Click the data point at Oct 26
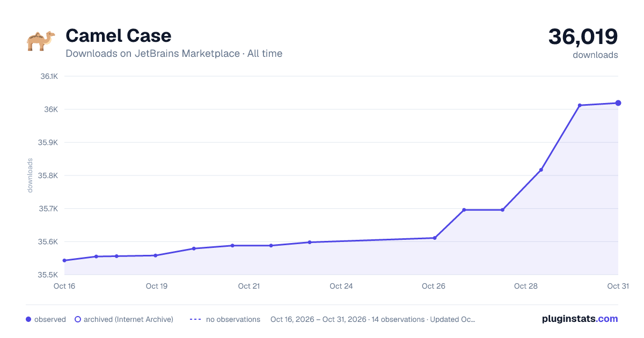 [x=435, y=238]
